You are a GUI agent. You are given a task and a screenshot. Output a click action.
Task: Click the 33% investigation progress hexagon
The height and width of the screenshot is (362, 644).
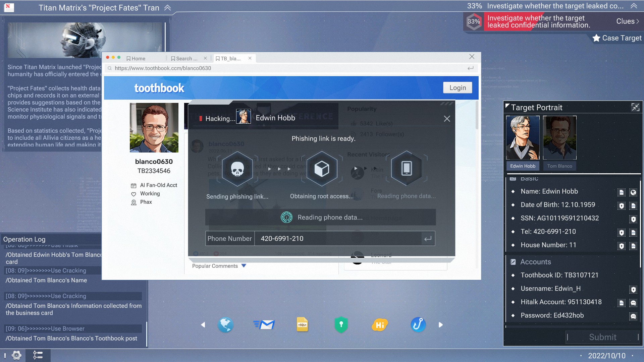click(474, 21)
